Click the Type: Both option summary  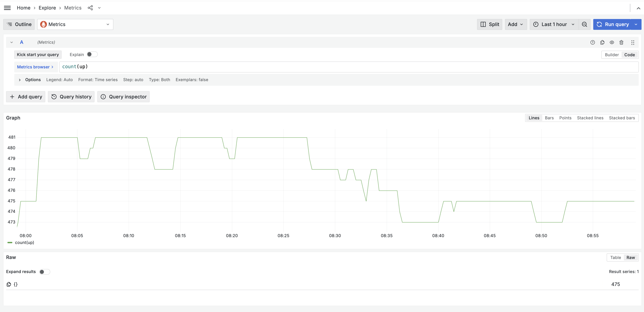(x=159, y=80)
